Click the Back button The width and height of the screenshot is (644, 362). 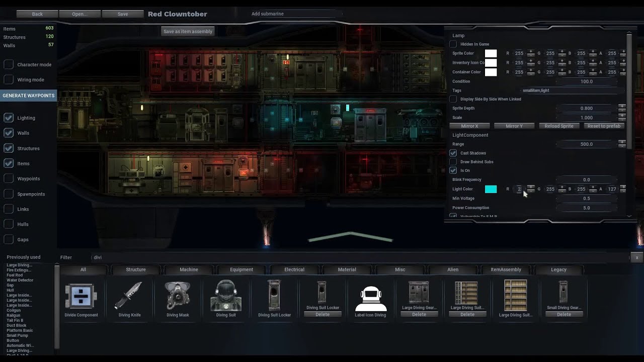point(37,14)
